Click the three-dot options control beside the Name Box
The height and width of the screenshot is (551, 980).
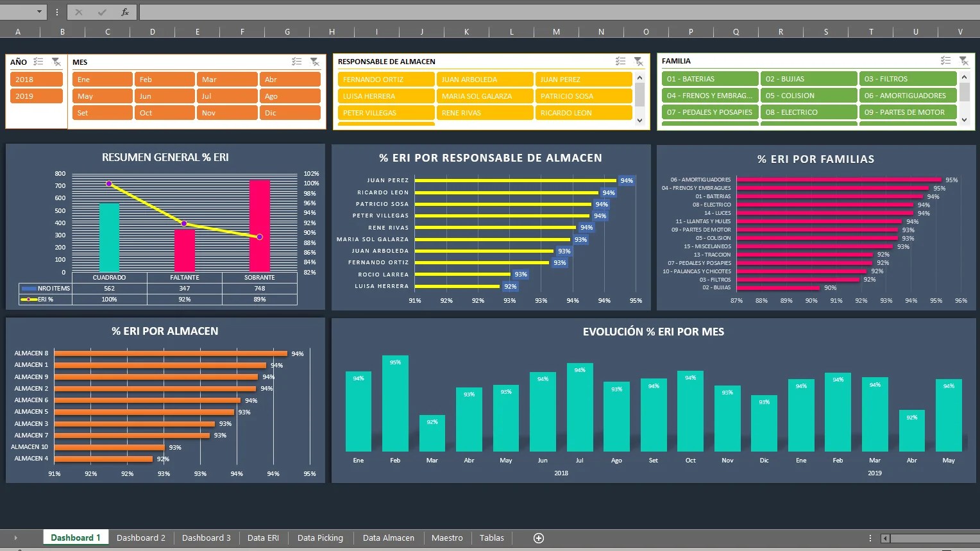pos(57,12)
